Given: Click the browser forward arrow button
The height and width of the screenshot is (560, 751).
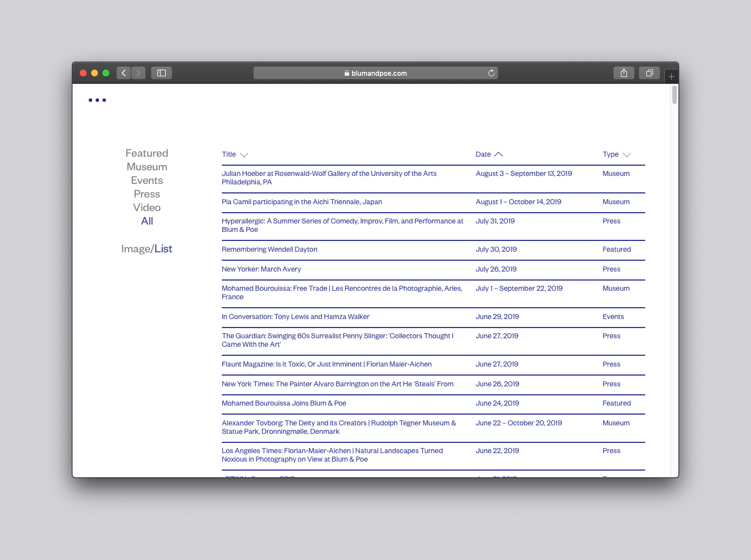Looking at the screenshot, I should point(138,73).
